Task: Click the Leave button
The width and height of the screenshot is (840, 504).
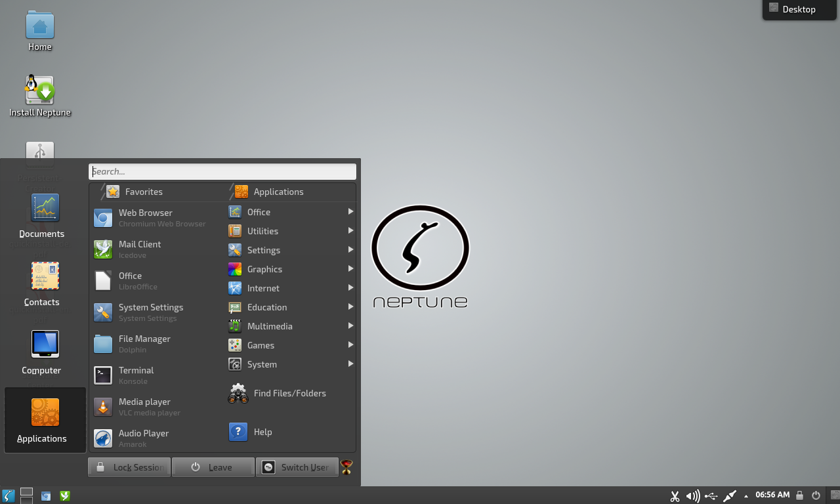Action: tap(213, 467)
